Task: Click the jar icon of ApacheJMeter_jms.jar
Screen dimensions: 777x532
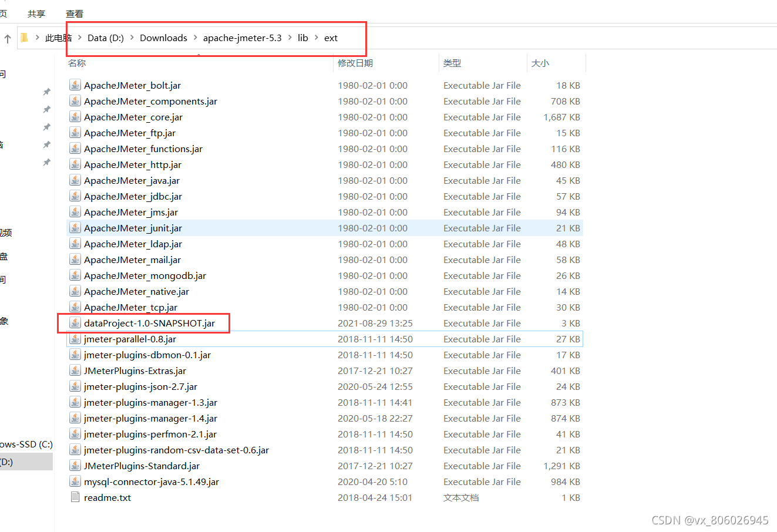Action: [x=75, y=212]
